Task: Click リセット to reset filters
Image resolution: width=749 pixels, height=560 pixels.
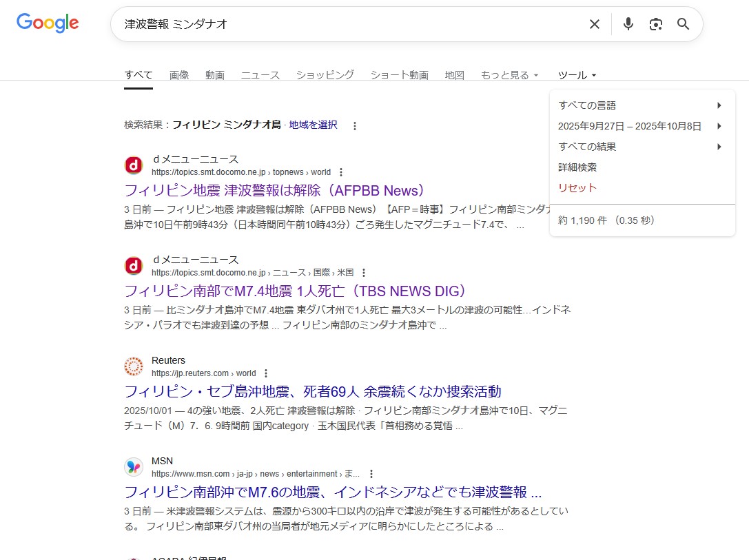Action: [x=577, y=188]
